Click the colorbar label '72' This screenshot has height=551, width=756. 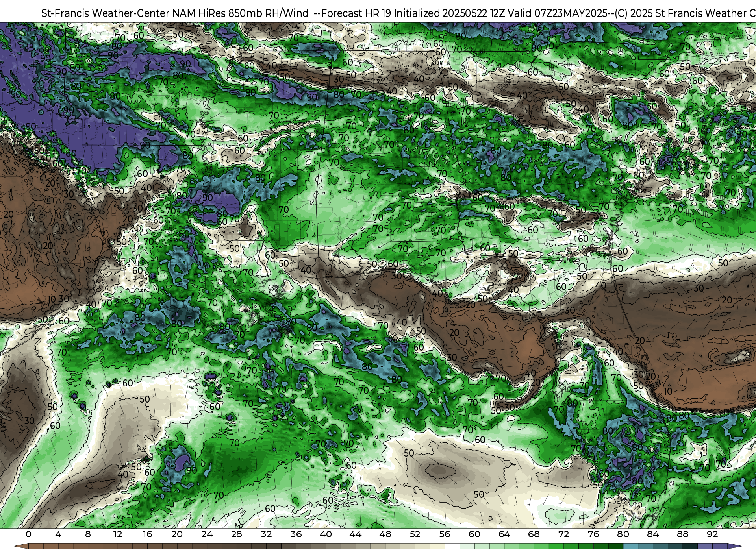click(x=564, y=534)
